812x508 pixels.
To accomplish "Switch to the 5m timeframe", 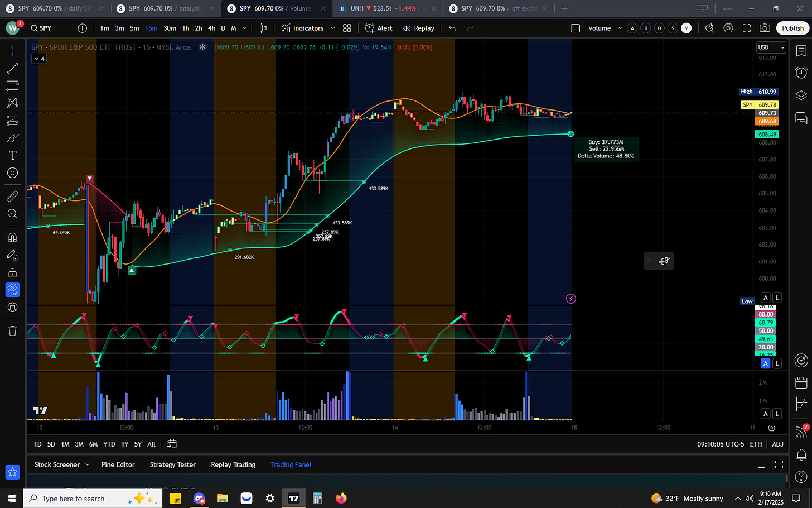I will coord(134,28).
